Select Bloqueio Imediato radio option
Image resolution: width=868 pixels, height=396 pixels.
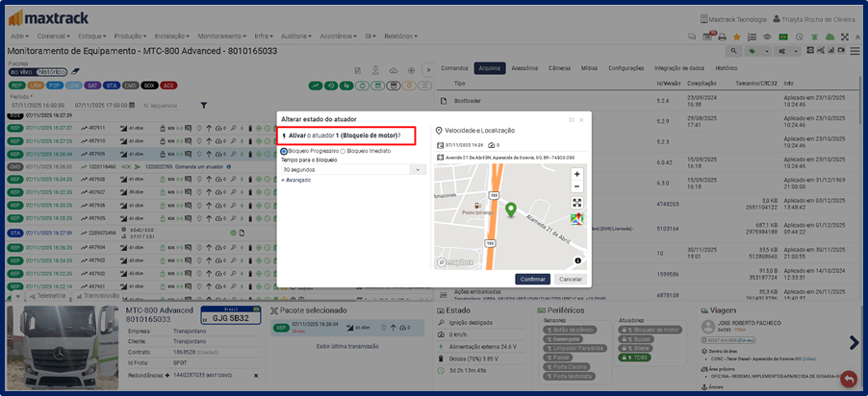[343, 151]
